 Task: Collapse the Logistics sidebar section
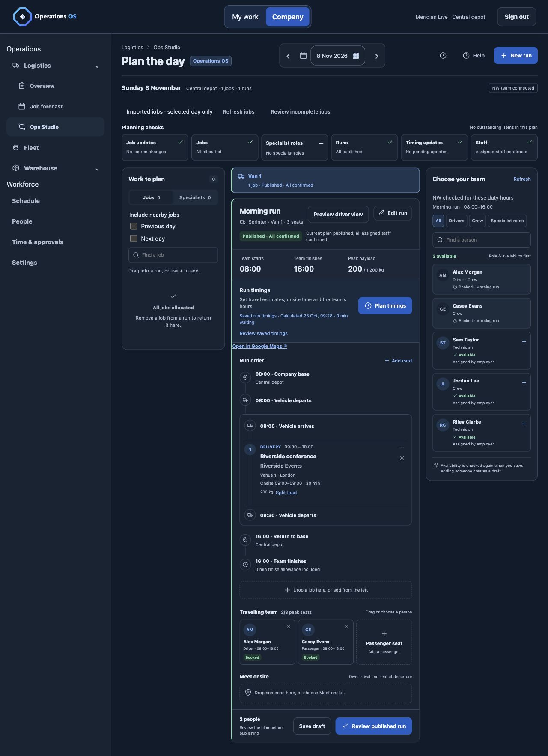click(97, 66)
